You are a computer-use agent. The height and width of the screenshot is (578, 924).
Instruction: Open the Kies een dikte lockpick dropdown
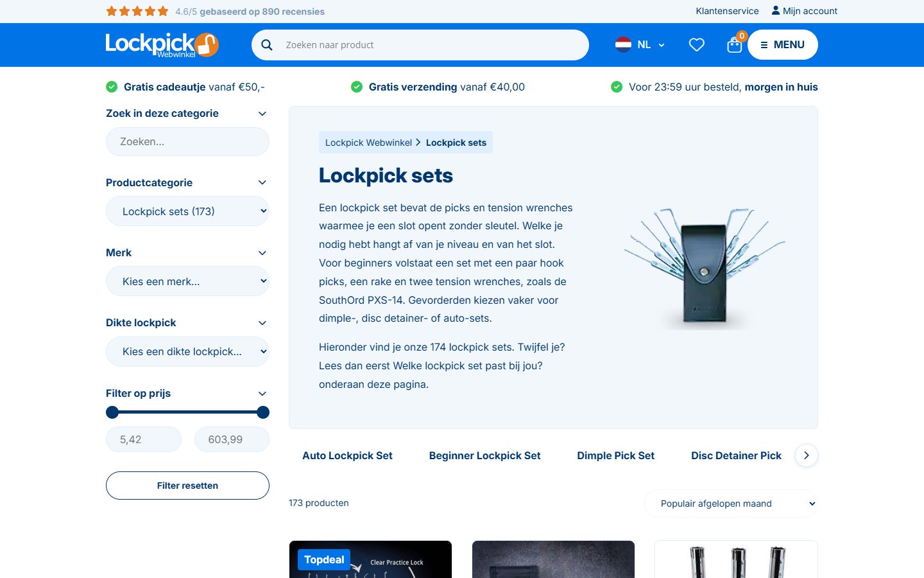(x=187, y=351)
